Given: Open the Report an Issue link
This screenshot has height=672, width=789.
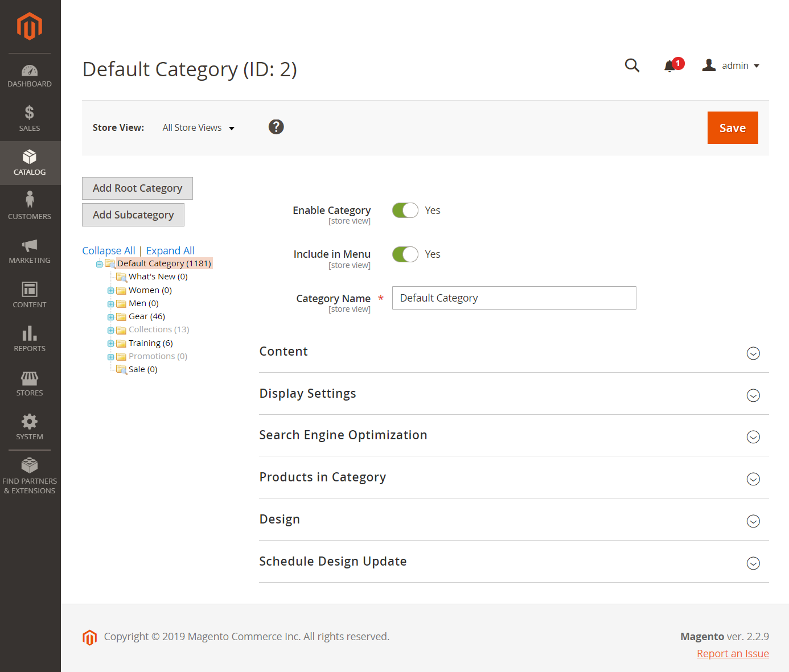Looking at the screenshot, I should click(733, 654).
